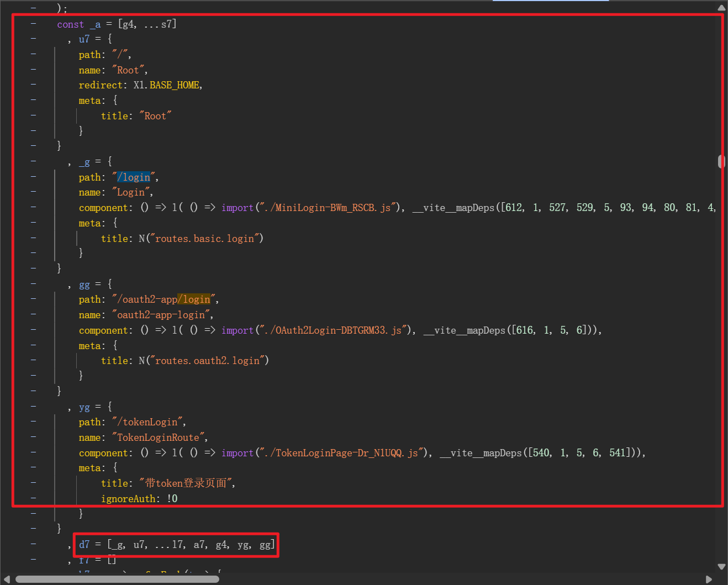Click the horizontal scrollbar left arrow
The height and width of the screenshot is (585, 728).
pos(7,579)
